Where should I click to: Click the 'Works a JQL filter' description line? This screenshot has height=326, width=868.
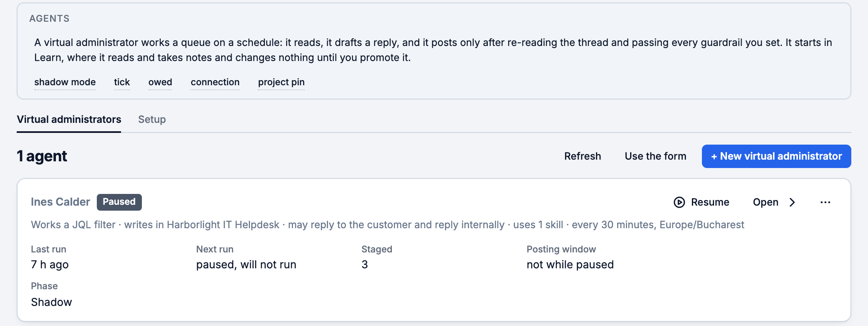(387, 225)
